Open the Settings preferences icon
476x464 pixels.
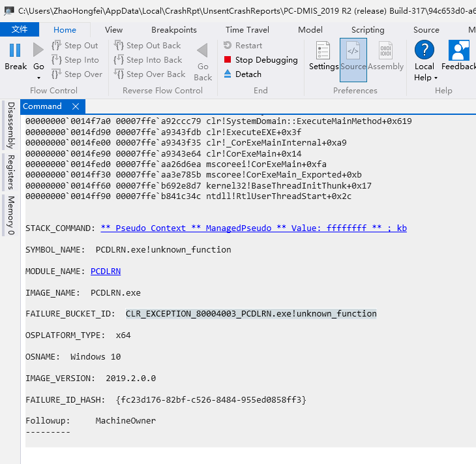coord(323,51)
